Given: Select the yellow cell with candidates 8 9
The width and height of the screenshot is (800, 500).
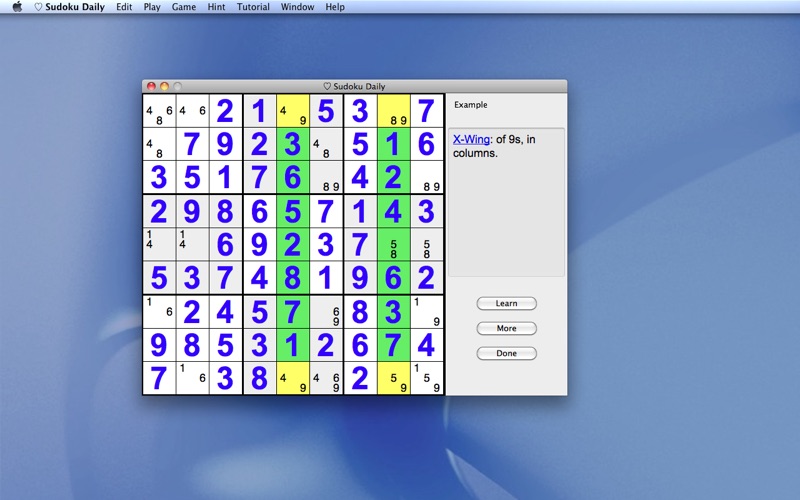Looking at the screenshot, I should click(393, 111).
